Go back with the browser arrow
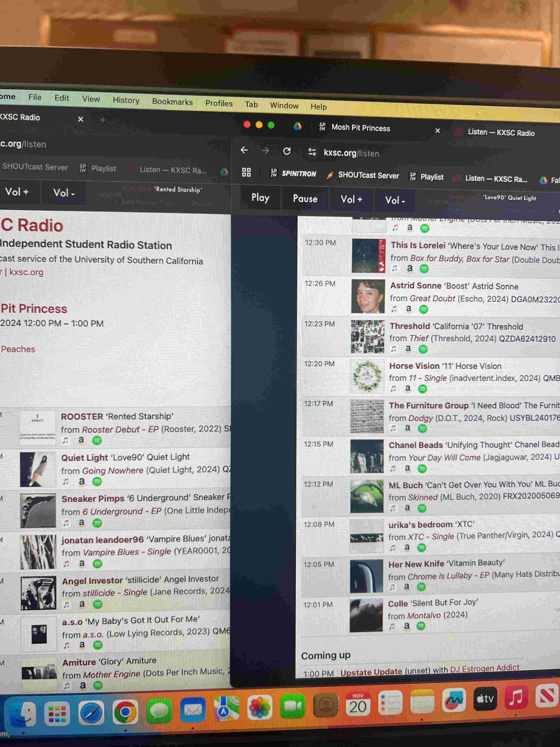Image resolution: width=560 pixels, height=747 pixels. [244, 150]
